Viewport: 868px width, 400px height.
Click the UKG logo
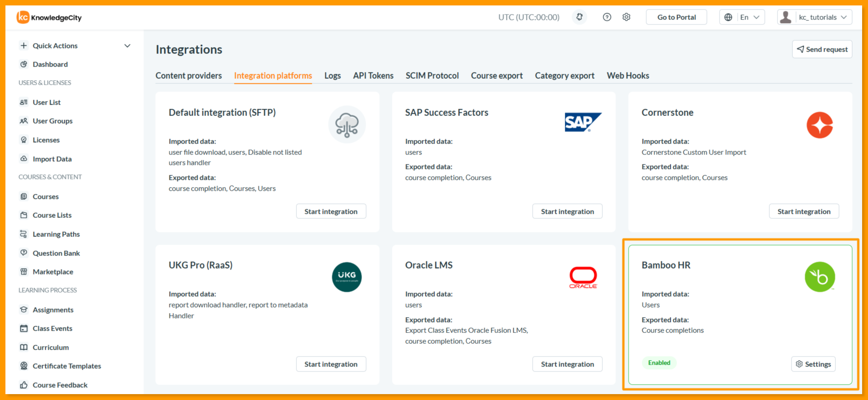click(347, 277)
